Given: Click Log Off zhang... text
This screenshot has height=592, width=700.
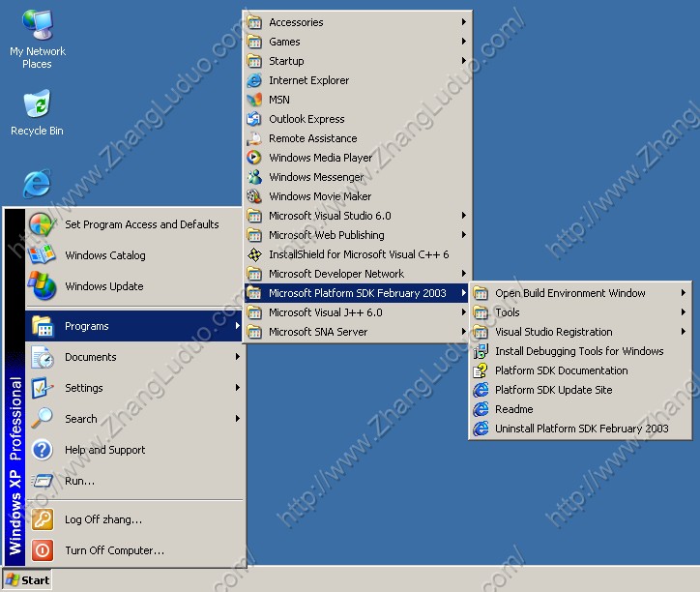Looking at the screenshot, I should pyautogui.click(x=103, y=519).
